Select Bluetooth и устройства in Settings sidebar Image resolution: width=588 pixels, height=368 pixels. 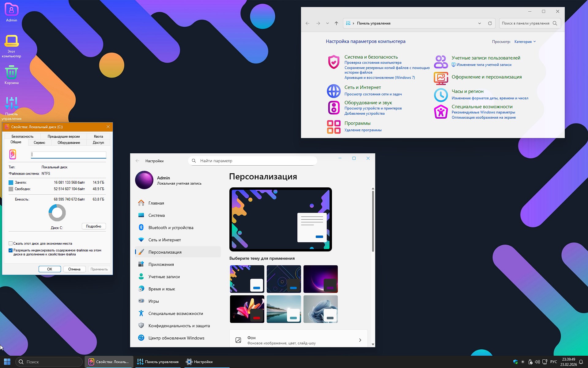[171, 228]
